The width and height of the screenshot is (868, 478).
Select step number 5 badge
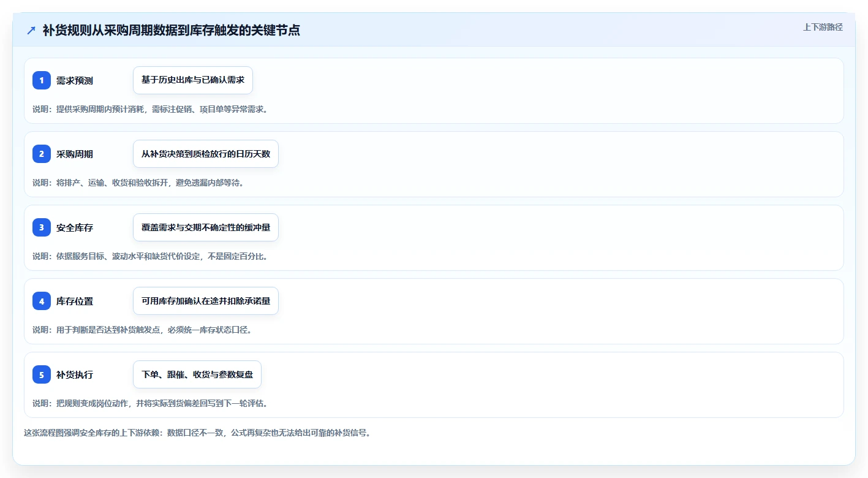pyautogui.click(x=42, y=374)
